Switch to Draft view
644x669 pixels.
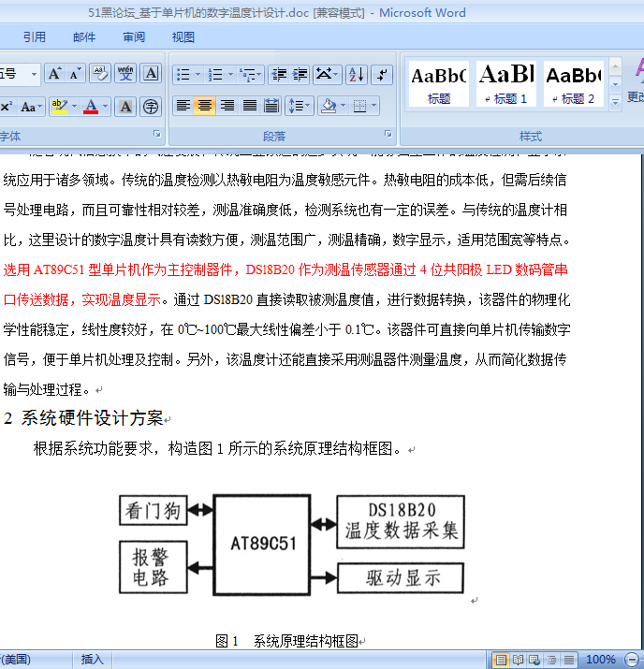(568, 660)
